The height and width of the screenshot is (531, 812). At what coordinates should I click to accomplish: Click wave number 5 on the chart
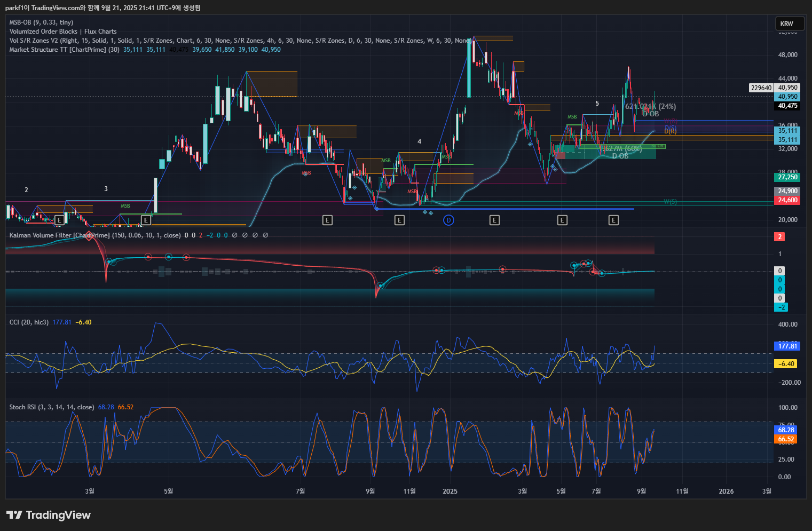tap(597, 104)
